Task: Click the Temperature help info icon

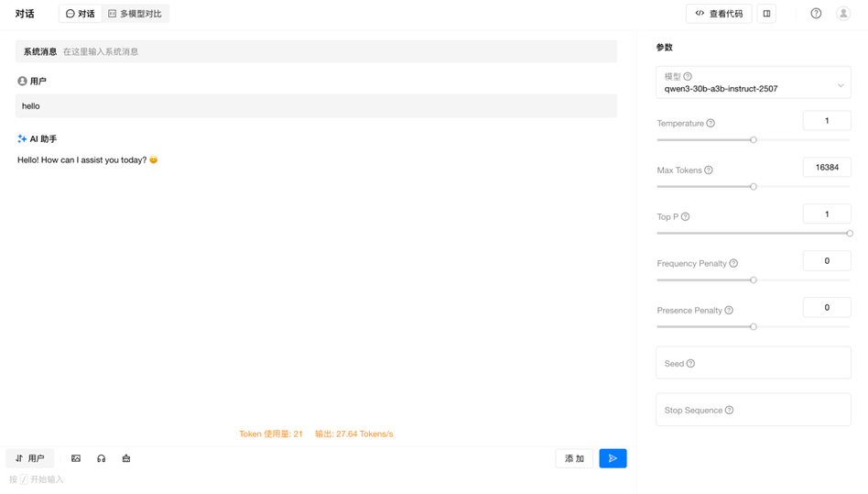Action: click(x=711, y=123)
